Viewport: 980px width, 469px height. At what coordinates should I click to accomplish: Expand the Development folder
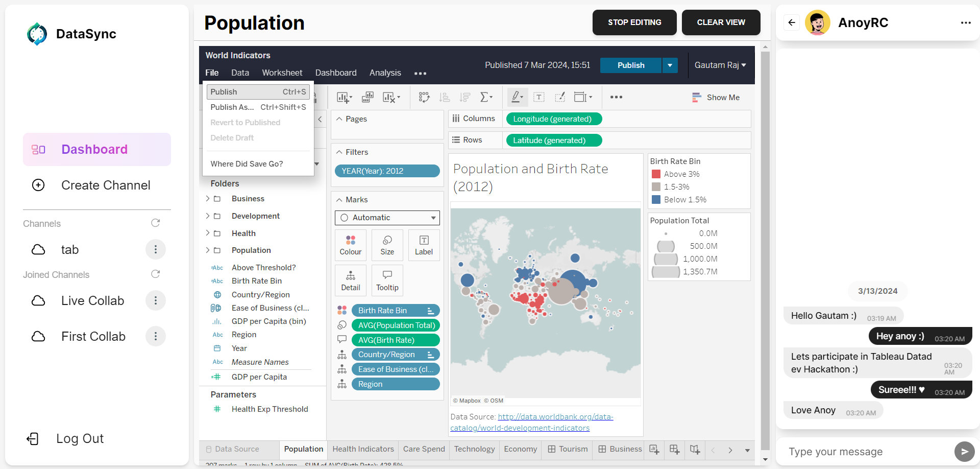point(208,216)
